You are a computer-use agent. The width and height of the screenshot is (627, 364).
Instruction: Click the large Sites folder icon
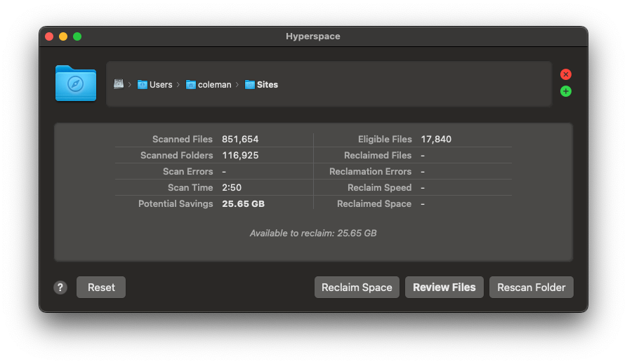76,83
